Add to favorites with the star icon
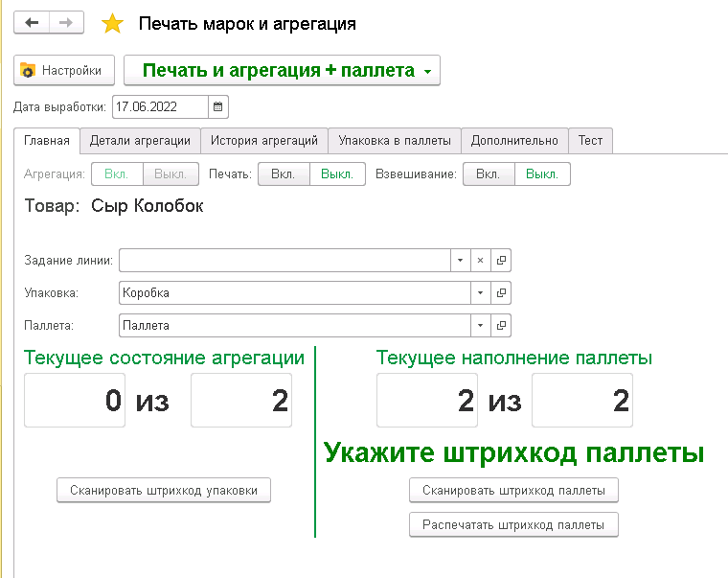The image size is (728, 578). (112, 23)
